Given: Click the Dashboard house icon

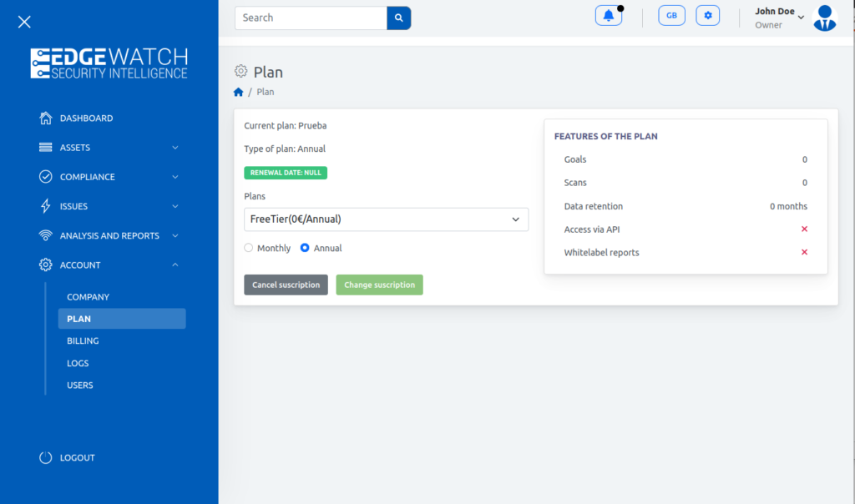Looking at the screenshot, I should (46, 118).
